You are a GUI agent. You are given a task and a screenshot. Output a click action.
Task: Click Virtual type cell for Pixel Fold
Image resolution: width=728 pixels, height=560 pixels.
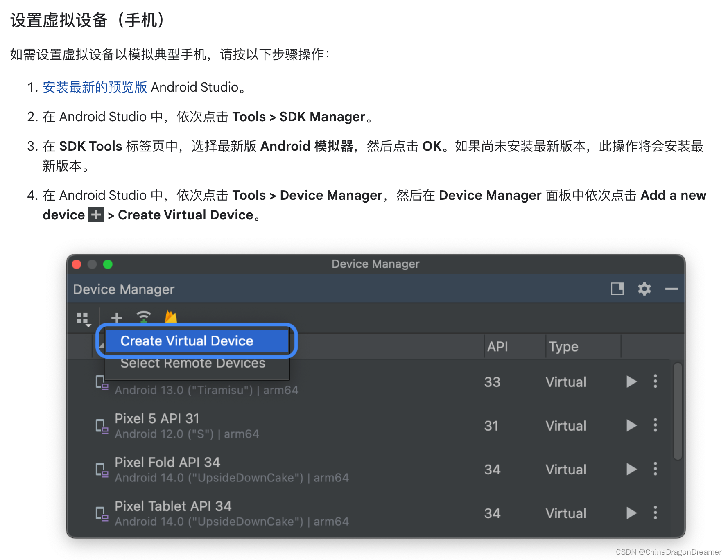click(566, 470)
